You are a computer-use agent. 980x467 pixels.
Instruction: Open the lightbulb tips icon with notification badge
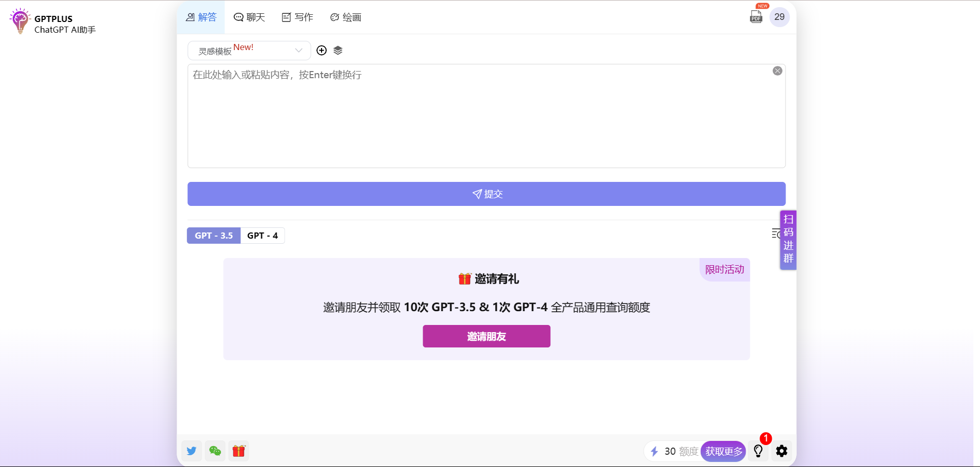pos(758,451)
